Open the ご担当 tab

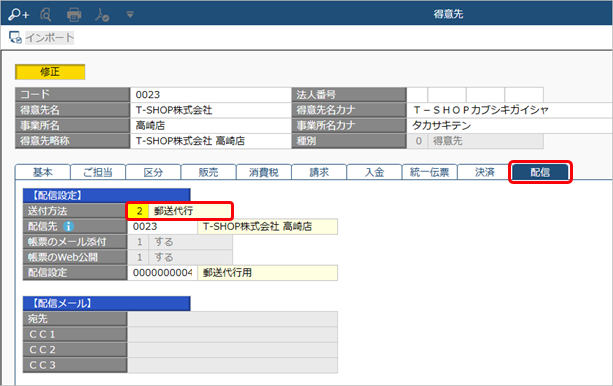[98, 172]
